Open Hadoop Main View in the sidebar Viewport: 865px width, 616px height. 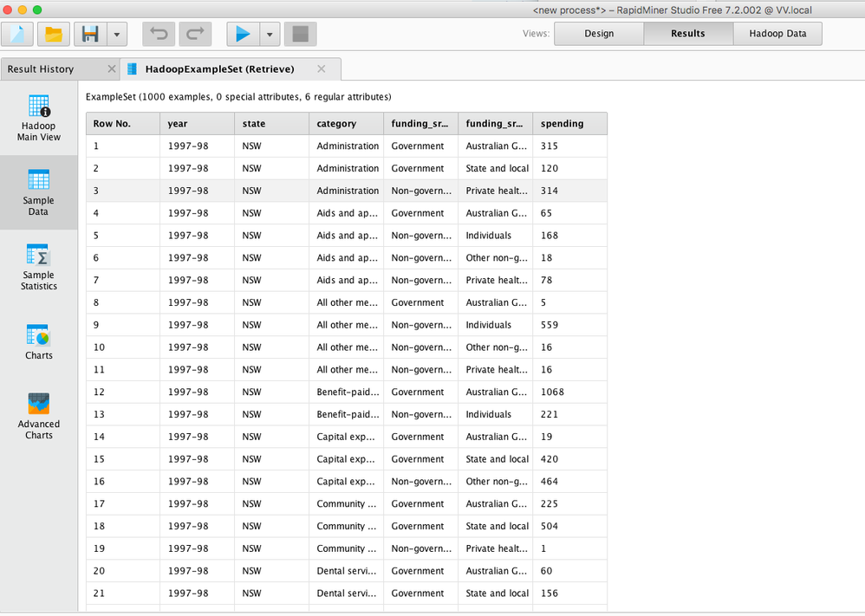[39, 118]
